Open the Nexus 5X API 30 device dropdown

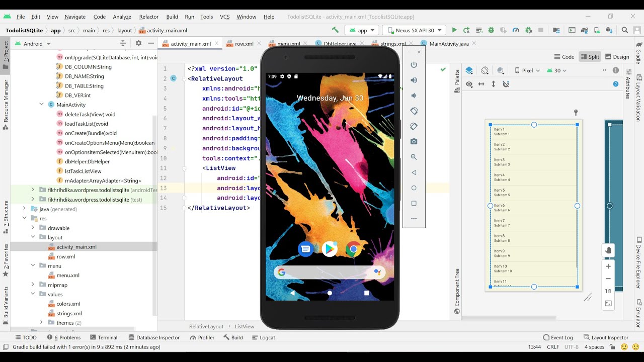tap(414, 30)
